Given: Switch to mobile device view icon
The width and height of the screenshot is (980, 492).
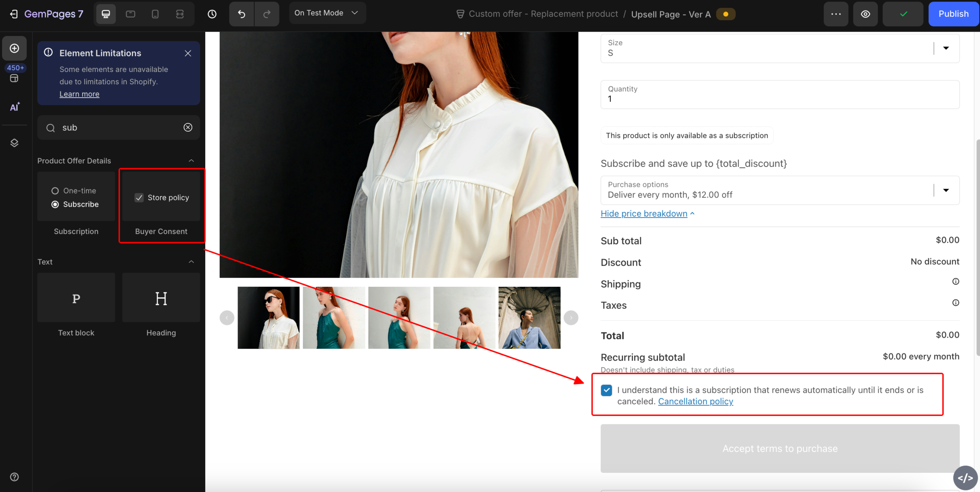Looking at the screenshot, I should pos(155,14).
